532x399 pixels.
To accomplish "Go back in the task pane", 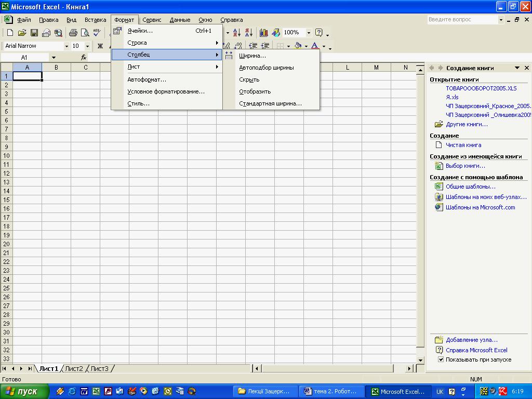I will tap(432, 68).
